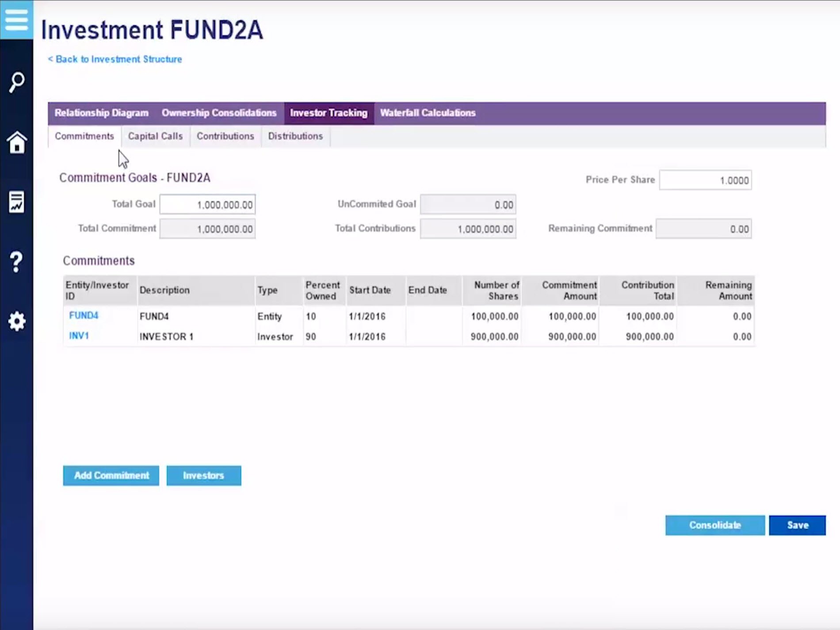Viewport: 840px width, 630px height.
Task: Switch to the Relationship Diagram tab
Action: pos(101,113)
